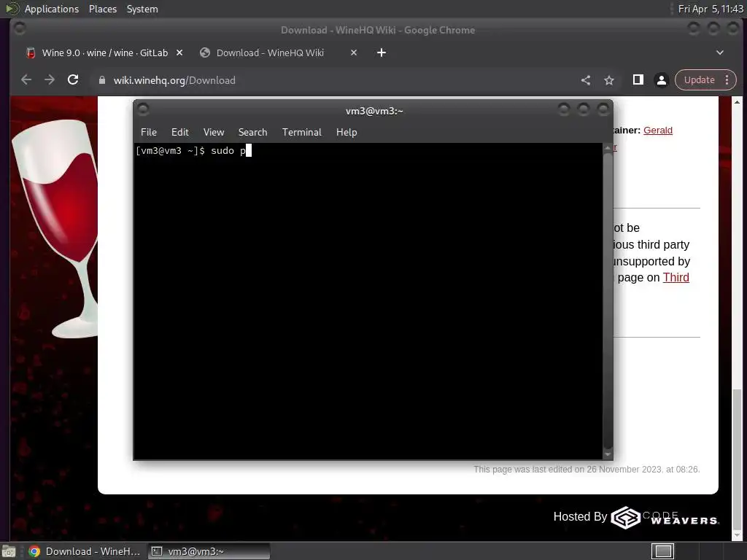Screen dimensions: 747x560
Task: Click the date and time clock
Action: click(x=710, y=9)
